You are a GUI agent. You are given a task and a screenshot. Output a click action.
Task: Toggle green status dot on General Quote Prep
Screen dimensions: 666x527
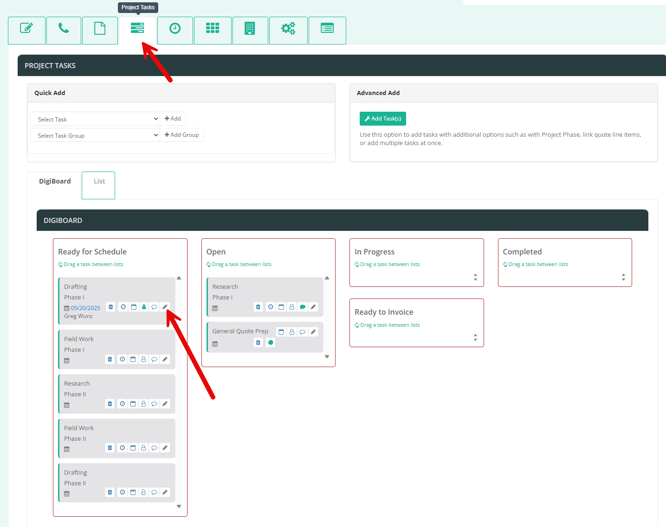click(x=270, y=343)
